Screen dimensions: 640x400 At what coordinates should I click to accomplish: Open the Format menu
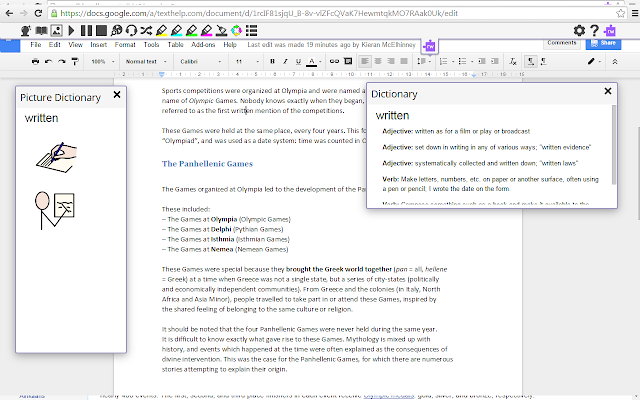click(125, 44)
